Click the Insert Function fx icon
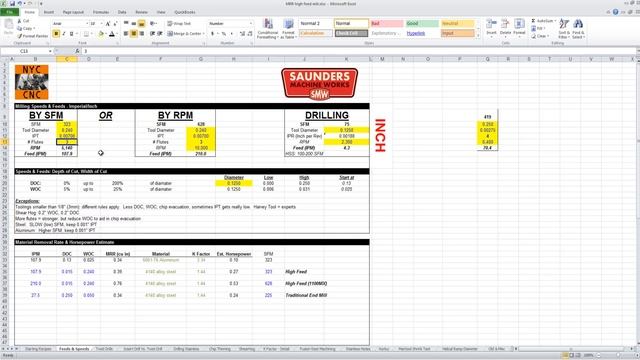640x360 pixels. click(77, 51)
